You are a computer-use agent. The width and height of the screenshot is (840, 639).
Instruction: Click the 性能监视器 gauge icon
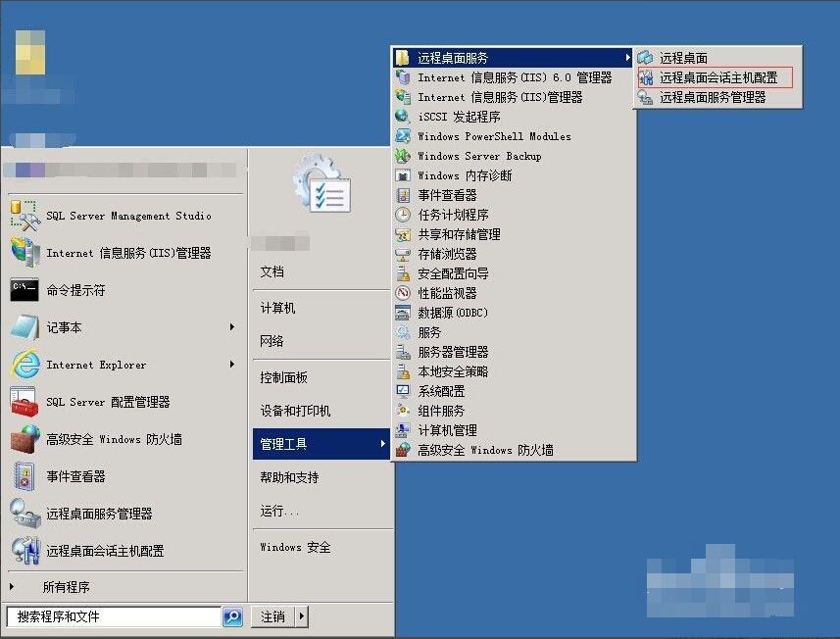point(403,293)
